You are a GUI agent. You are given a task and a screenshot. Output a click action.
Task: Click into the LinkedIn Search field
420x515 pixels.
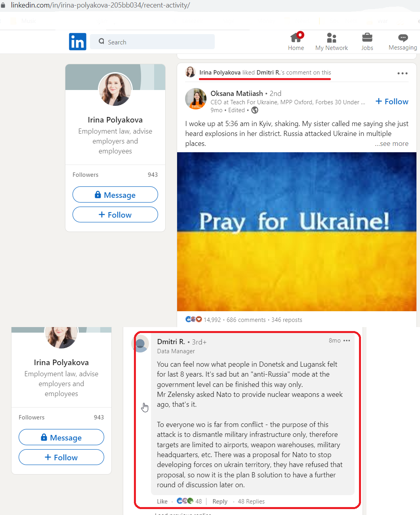(153, 42)
